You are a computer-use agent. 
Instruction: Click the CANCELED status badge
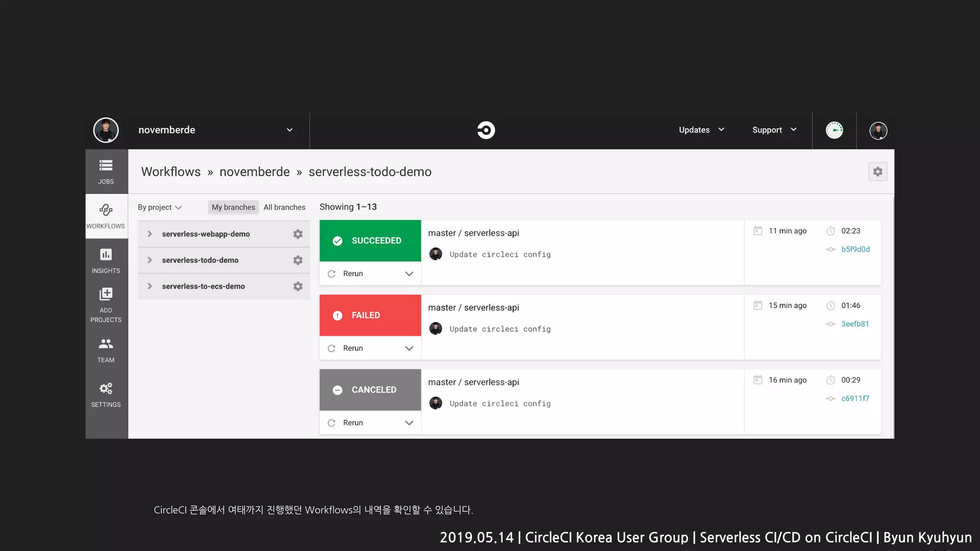coord(370,390)
